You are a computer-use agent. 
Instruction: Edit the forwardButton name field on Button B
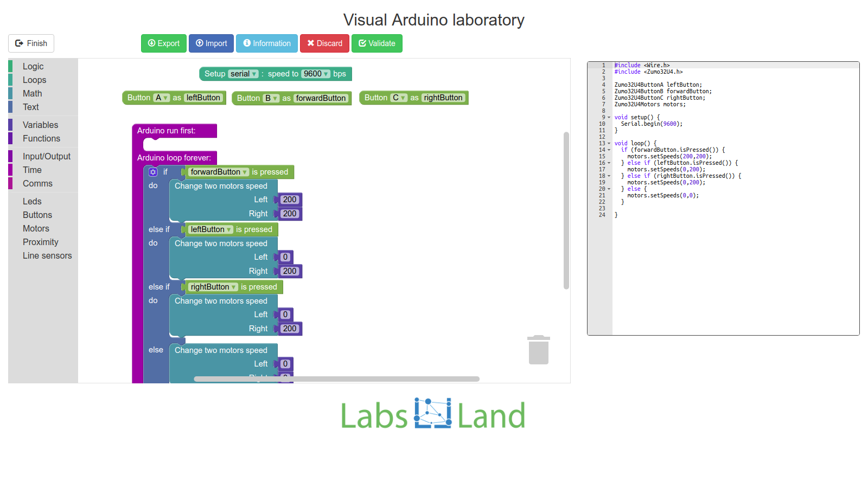tap(321, 98)
